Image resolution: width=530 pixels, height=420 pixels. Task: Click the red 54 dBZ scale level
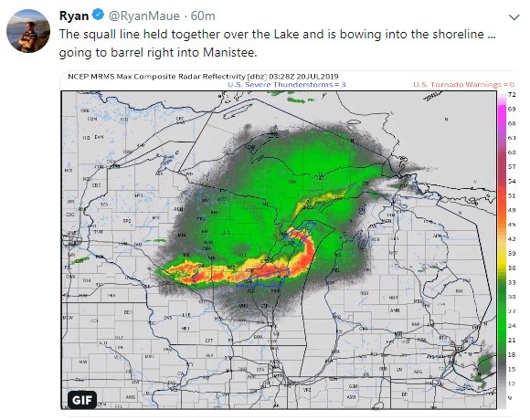(x=502, y=182)
